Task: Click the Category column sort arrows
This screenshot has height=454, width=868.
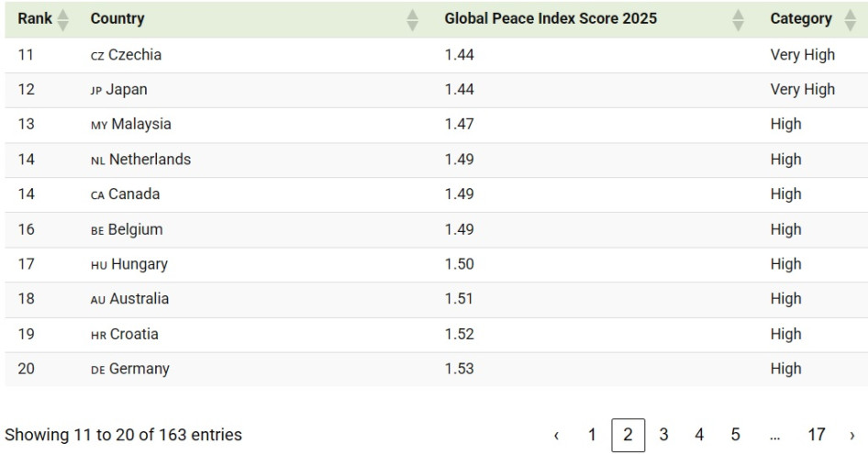Action: click(850, 19)
